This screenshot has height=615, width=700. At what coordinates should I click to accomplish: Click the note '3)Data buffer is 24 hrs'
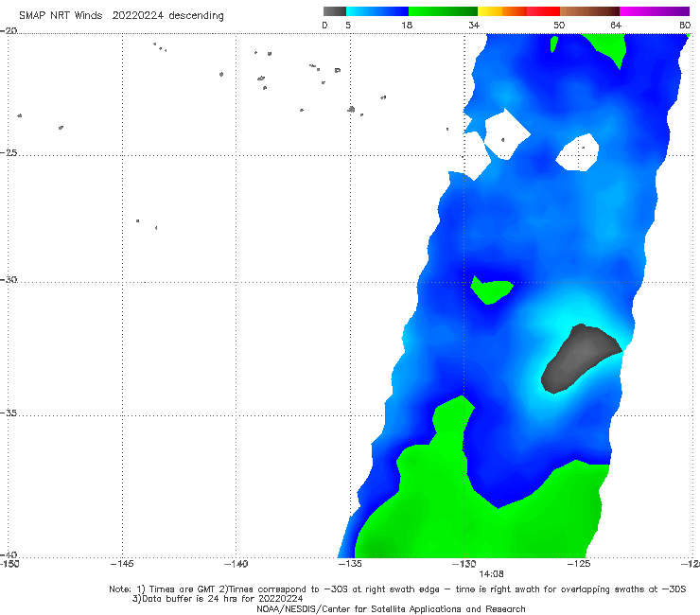(x=218, y=599)
